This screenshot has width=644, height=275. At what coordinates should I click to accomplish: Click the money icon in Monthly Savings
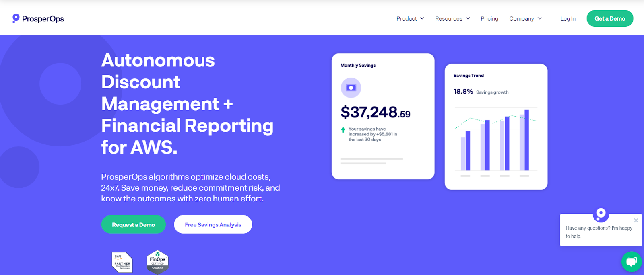351,88
